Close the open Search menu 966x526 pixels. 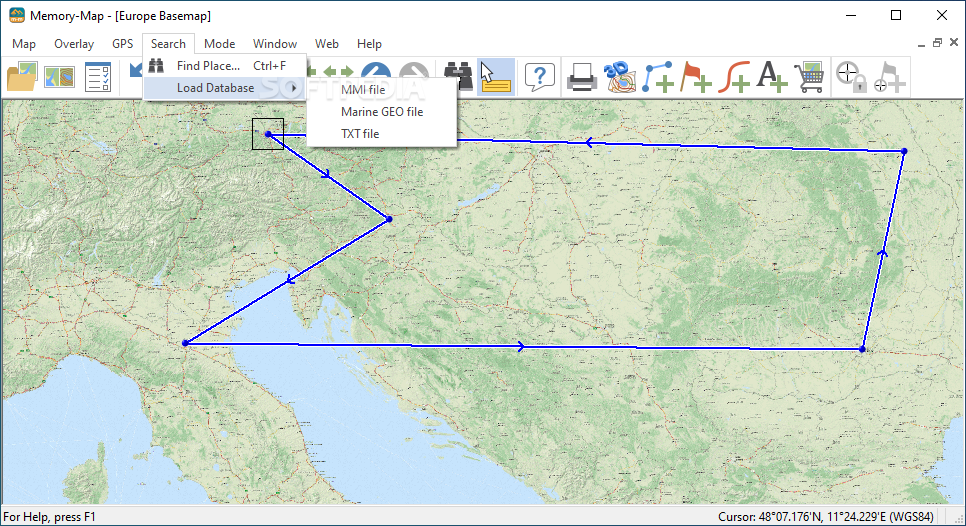tap(168, 44)
